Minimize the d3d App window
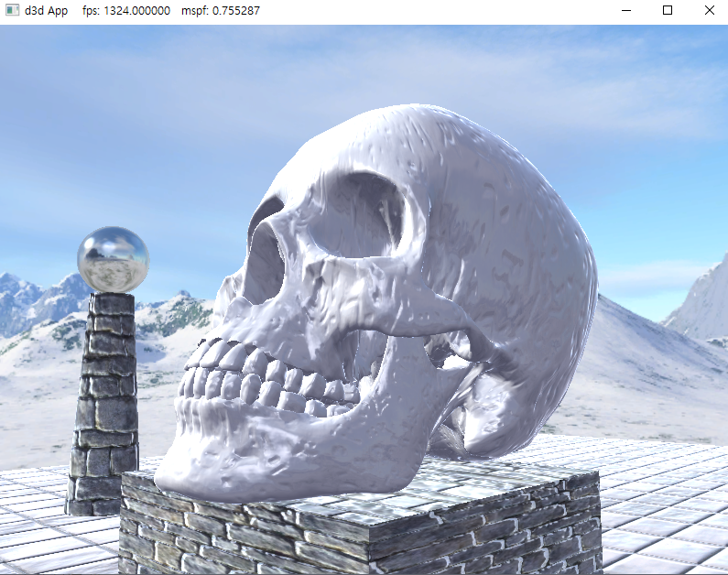Image resolution: width=728 pixels, height=575 pixels. point(626,10)
